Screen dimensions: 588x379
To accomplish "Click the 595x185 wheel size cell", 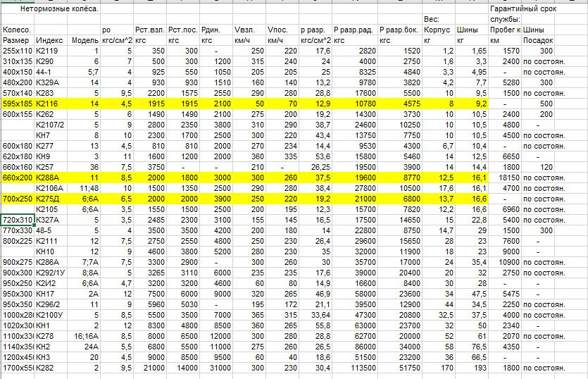I will [x=17, y=104].
